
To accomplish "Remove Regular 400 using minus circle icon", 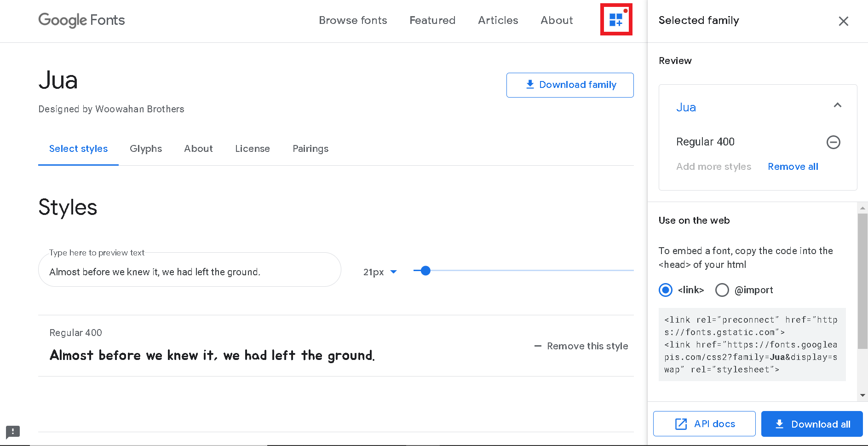I will 833,142.
